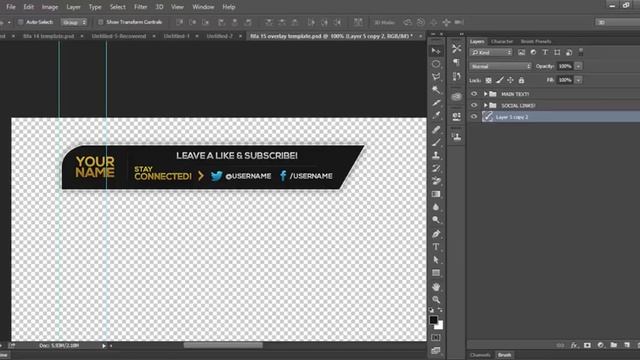Open the Window menu
Screen dimensions: 640x360
point(203,7)
